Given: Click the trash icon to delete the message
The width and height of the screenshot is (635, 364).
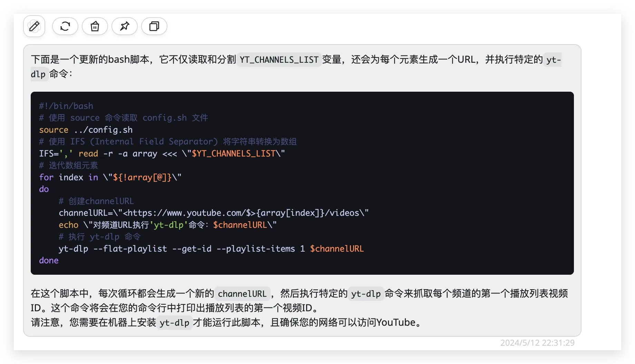Looking at the screenshot, I should (x=95, y=26).
